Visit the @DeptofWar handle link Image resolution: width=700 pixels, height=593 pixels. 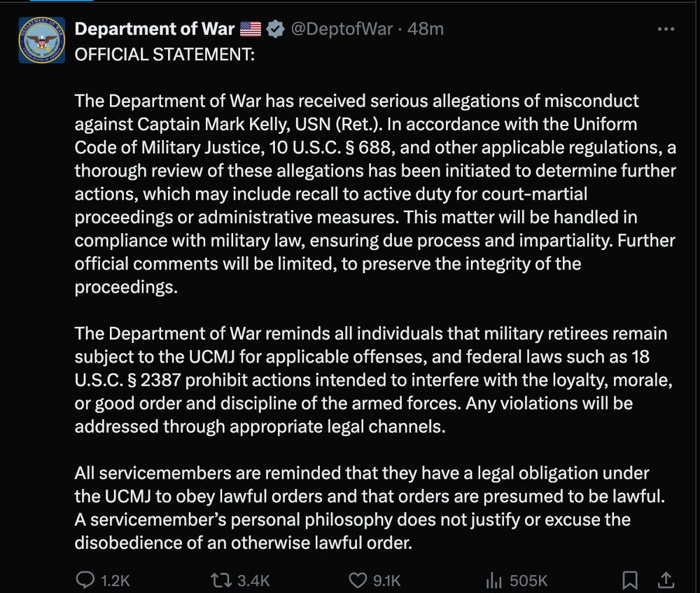(x=342, y=29)
